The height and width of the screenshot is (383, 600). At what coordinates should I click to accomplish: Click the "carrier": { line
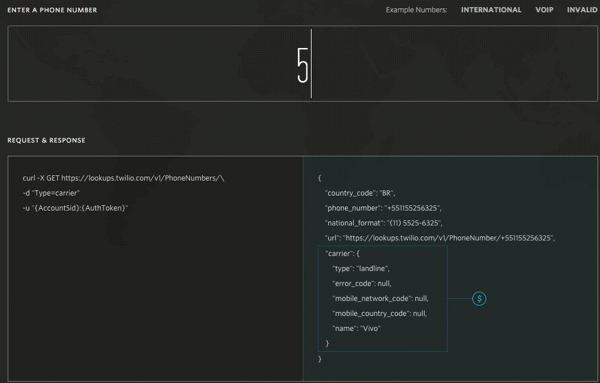342,254
